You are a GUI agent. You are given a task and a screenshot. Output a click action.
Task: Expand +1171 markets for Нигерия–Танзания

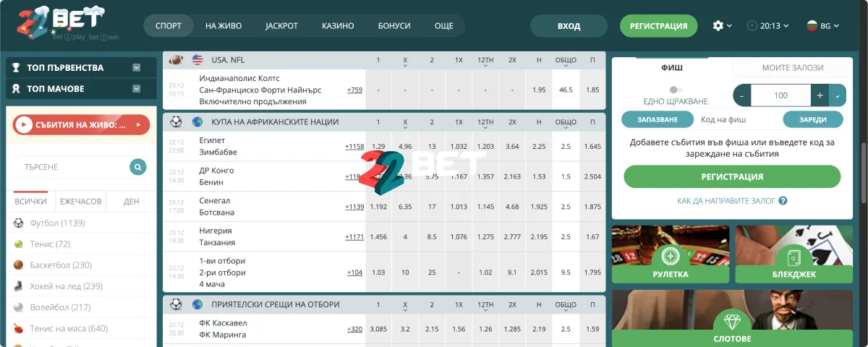coord(354,237)
